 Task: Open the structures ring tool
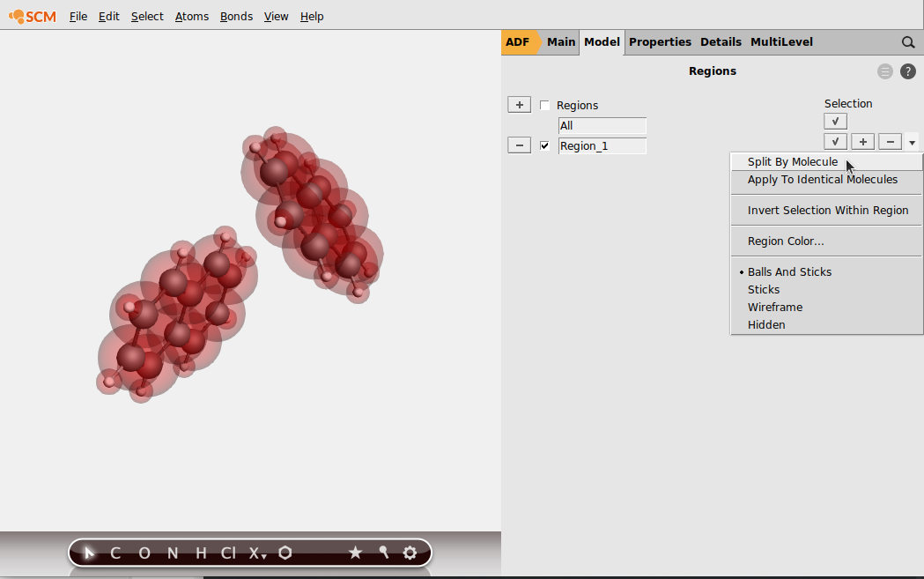pyautogui.click(x=285, y=553)
